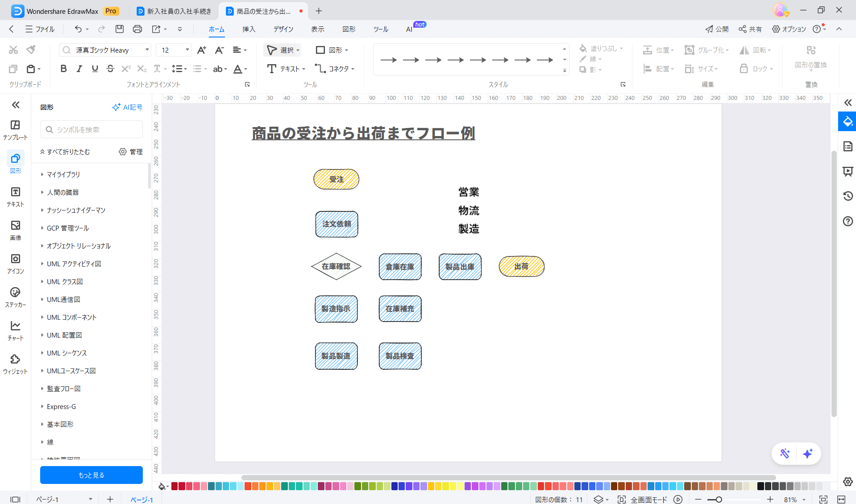Toggle Underline formatting
The image size is (856, 504).
[x=95, y=69]
